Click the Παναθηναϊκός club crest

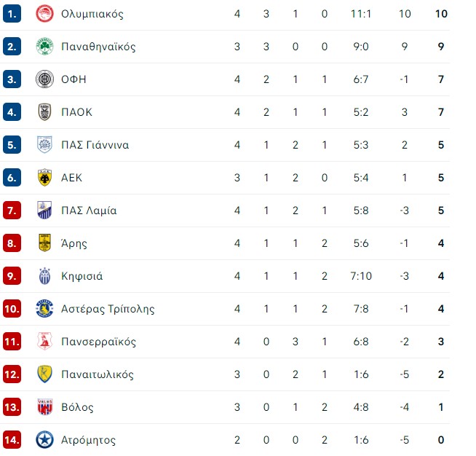point(44,47)
